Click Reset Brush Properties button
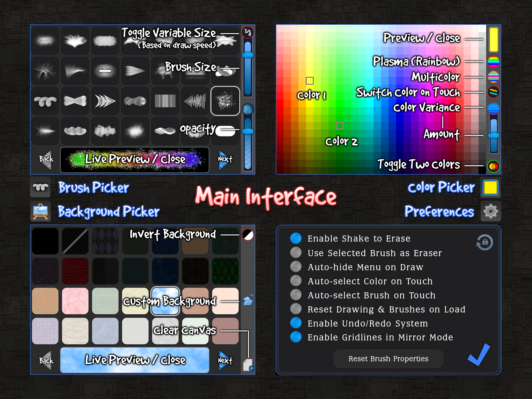532x399 pixels. [388, 358]
